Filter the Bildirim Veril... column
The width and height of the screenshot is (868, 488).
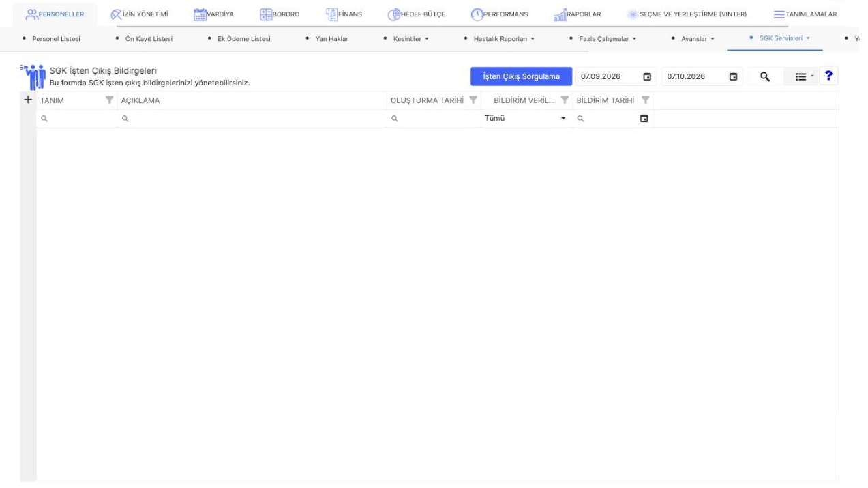[565, 100]
